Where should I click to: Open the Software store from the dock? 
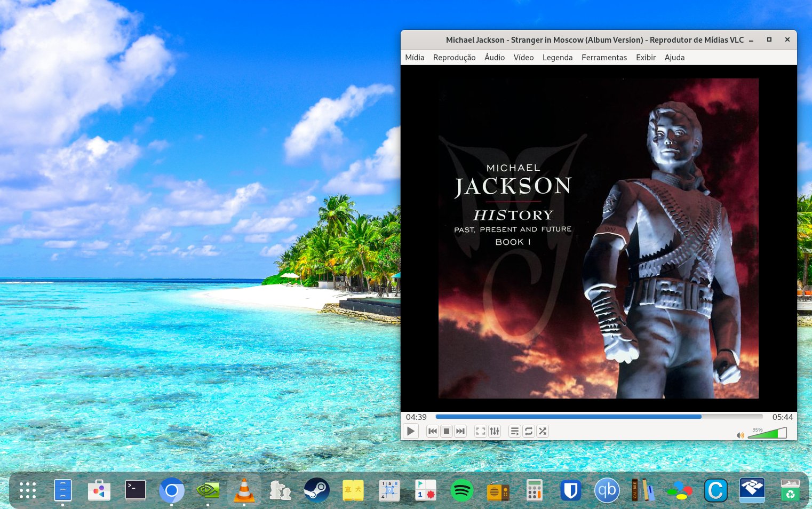click(x=99, y=490)
